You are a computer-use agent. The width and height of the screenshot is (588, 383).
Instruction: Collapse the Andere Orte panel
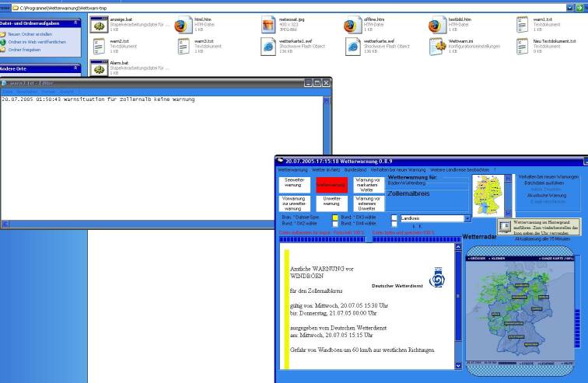point(75,68)
